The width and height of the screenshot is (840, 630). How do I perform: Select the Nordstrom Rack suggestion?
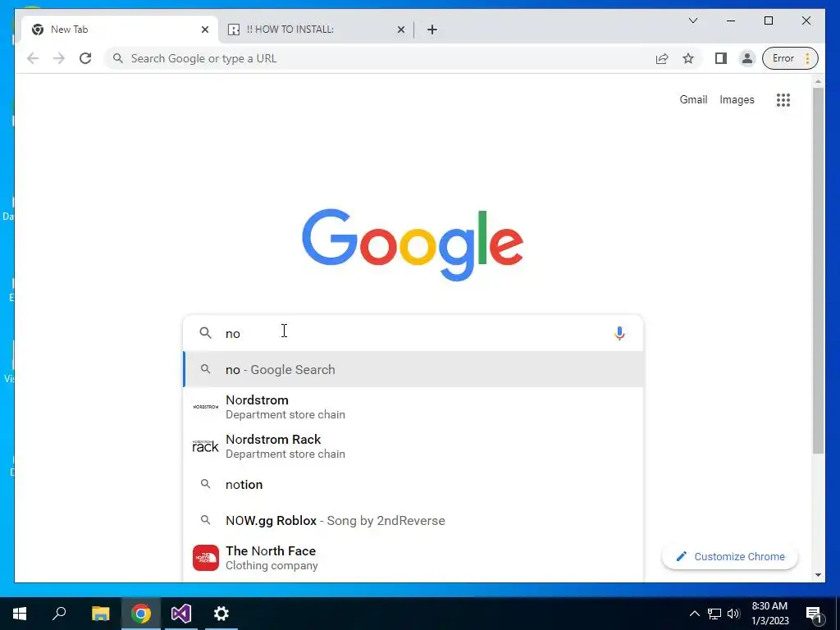[413, 446]
